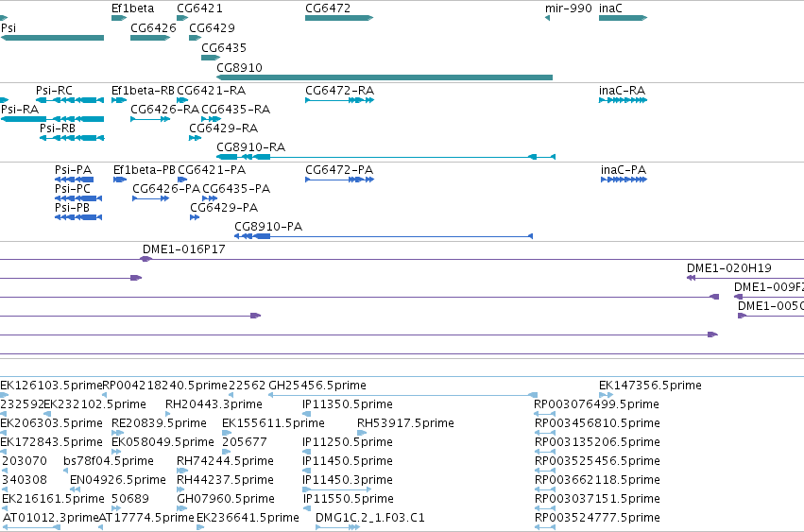Screen dimensions: 804x532
Task: Select the CG6435 gene feature
Action: click(x=211, y=58)
